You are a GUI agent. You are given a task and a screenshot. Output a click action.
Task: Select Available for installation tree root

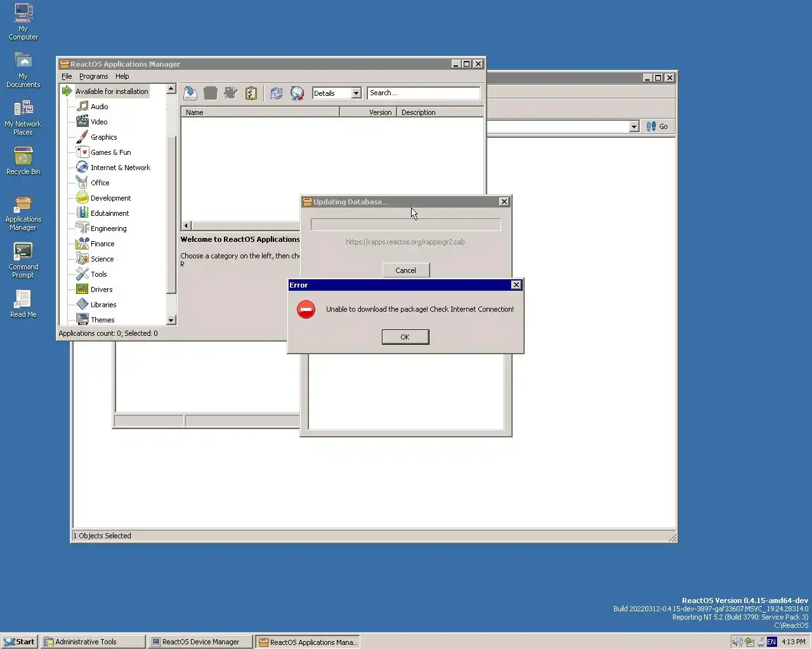112,91
